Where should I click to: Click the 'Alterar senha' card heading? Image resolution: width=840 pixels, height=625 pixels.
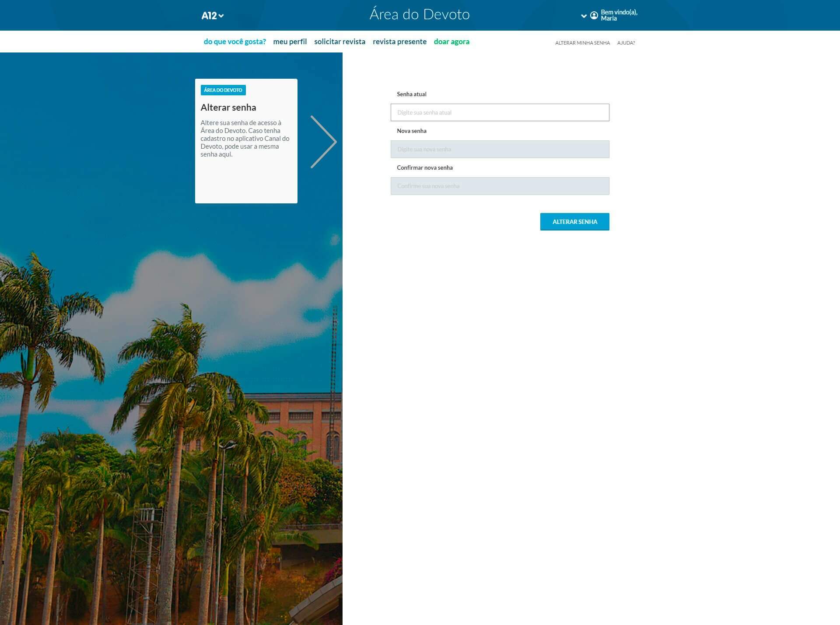click(228, 108)
